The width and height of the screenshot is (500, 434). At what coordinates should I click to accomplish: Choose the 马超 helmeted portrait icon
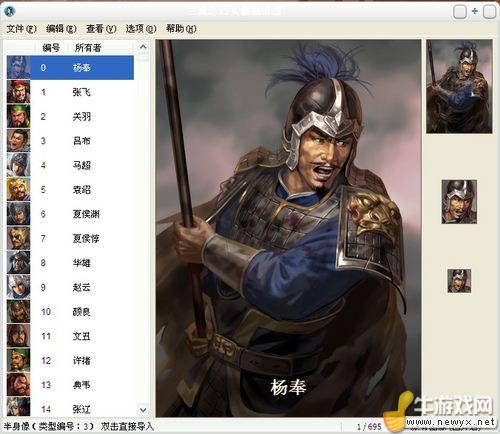point(18,165)
